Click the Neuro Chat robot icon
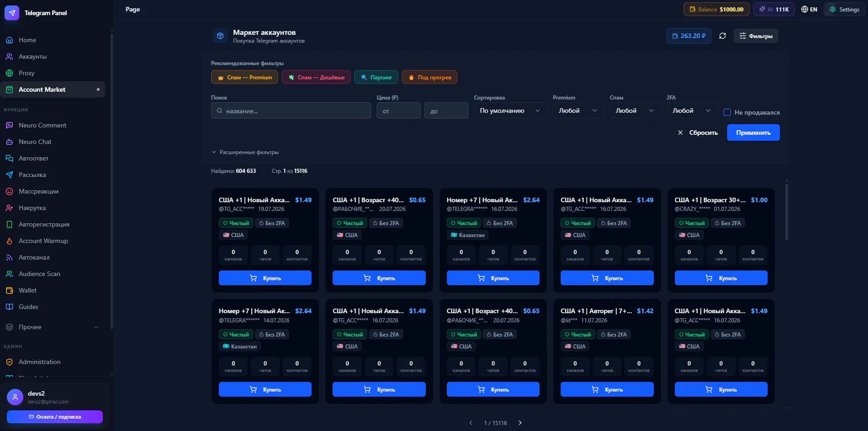Screen dimensions: 868x431 (9, 142)
